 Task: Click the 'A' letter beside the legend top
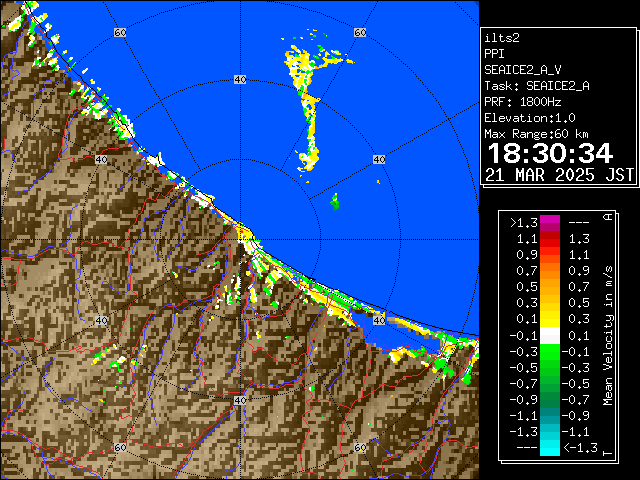[x=608, y=216]
